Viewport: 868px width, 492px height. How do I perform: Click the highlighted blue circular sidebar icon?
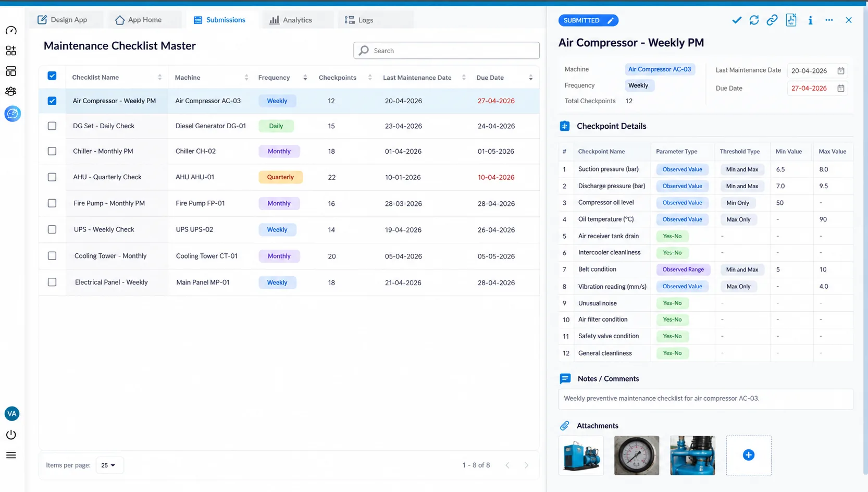(x=13, y=113)
